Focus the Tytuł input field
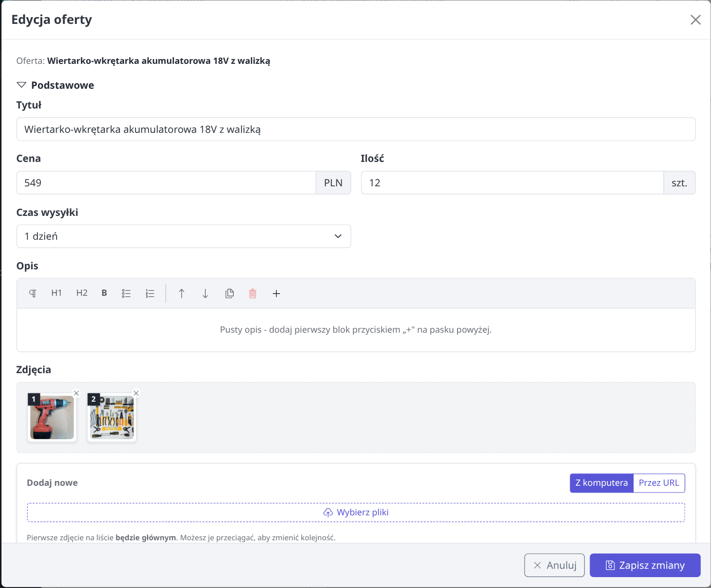Screen dimensions: 711x588 (x=356, y=129)
